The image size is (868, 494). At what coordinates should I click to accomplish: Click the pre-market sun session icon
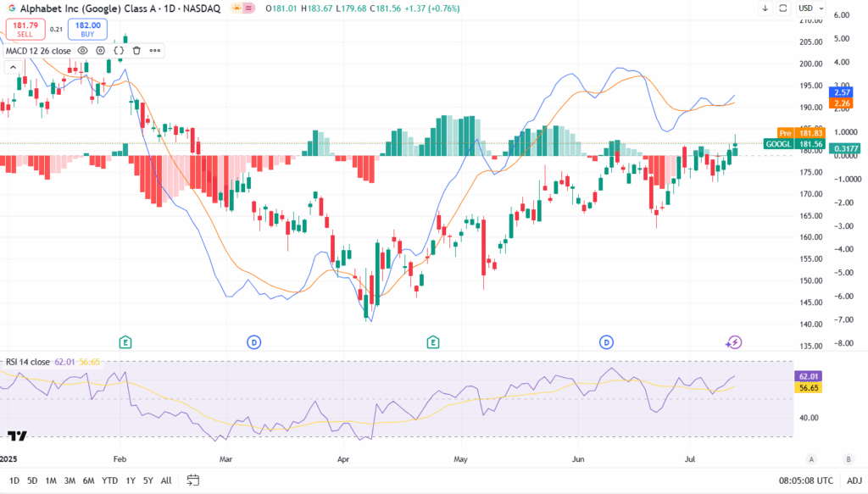point(237,8)
